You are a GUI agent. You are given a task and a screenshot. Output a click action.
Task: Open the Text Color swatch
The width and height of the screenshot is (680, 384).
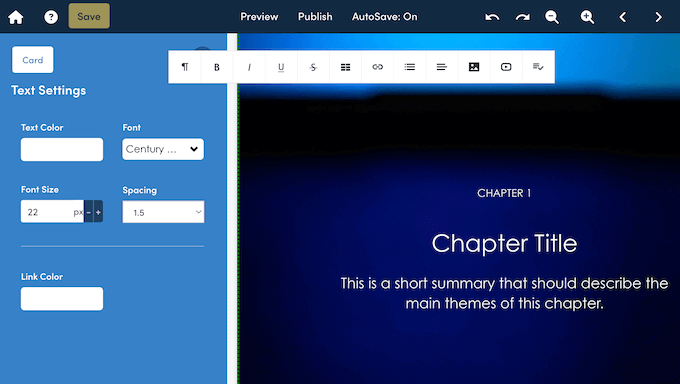62,149
